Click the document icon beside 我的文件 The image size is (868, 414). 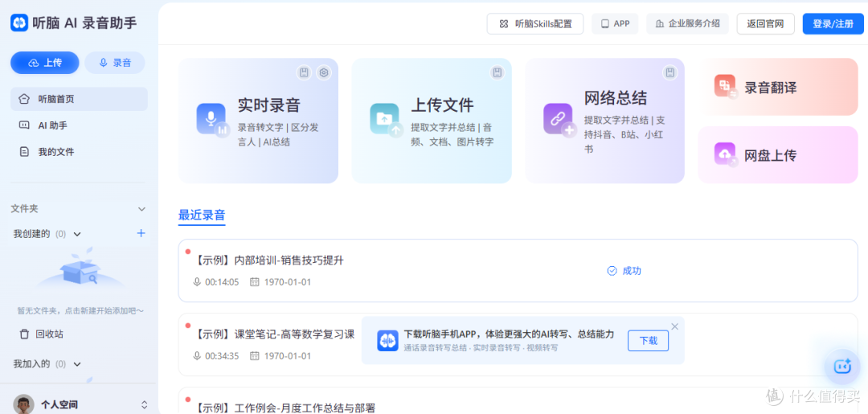[x=24, y=152]
